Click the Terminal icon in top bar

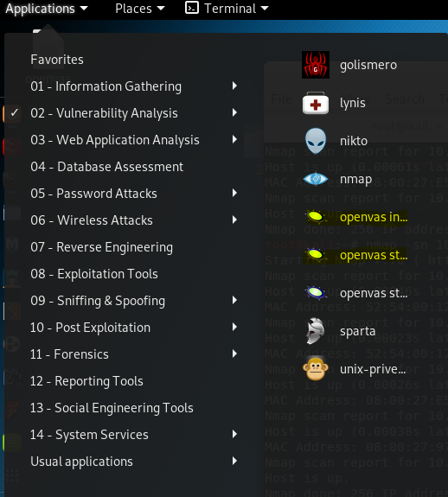tap(192, 8)
